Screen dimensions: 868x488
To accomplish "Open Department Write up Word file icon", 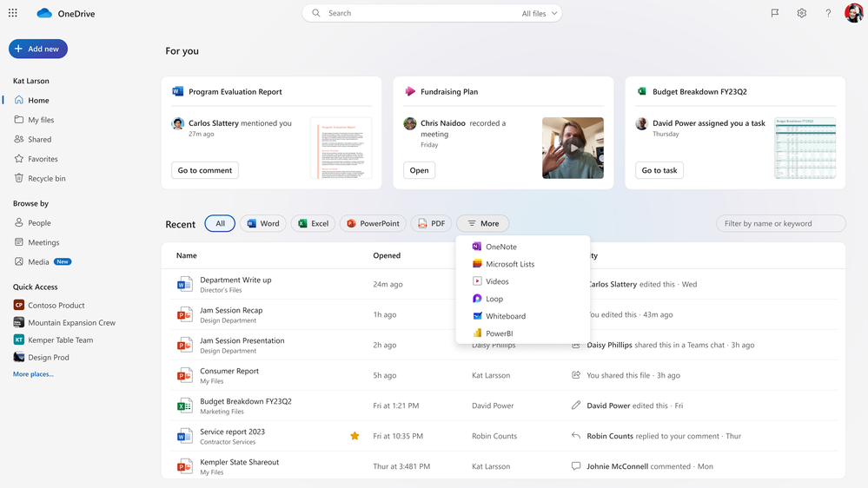I will (184, 285).
